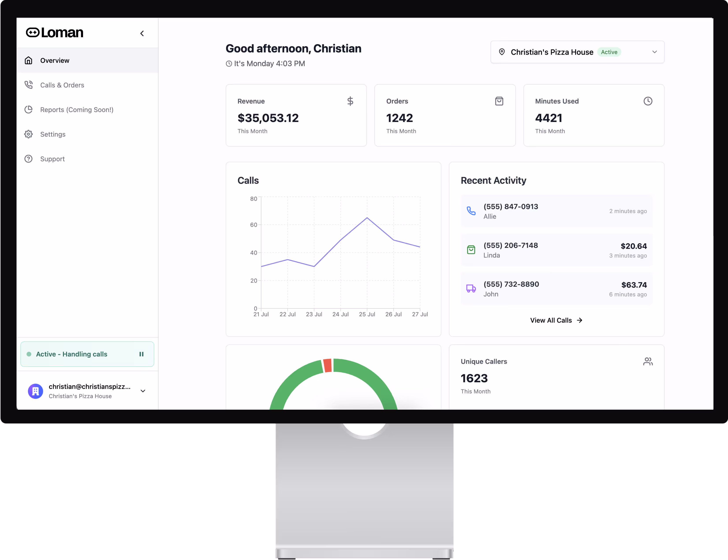Click the 27 Jul axis label
Image resolution: width=728 pixels, height=560 pixels.
click(420, 314)
